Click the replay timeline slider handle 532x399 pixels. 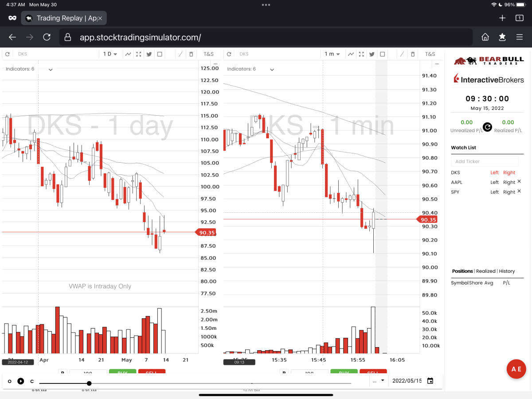(x=89, y=383)
